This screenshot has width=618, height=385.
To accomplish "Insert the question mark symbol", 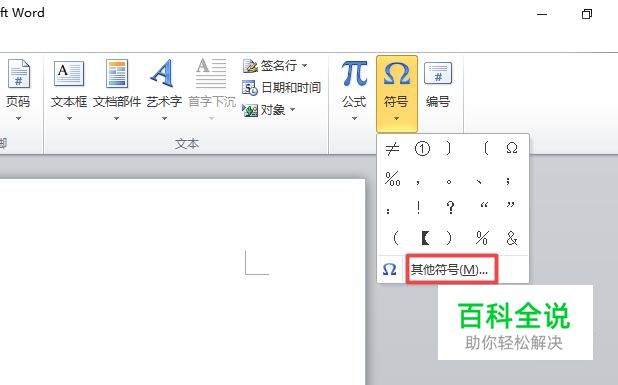I will pos(450,207).
